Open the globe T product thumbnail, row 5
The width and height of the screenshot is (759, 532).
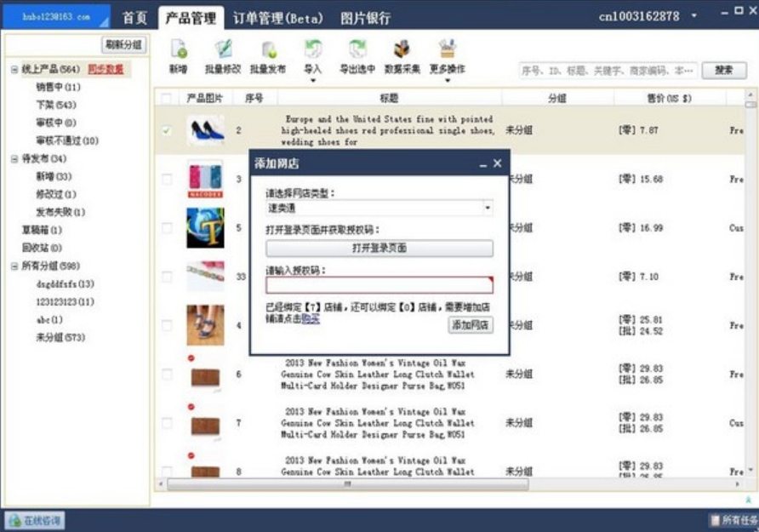click(205, 228)
